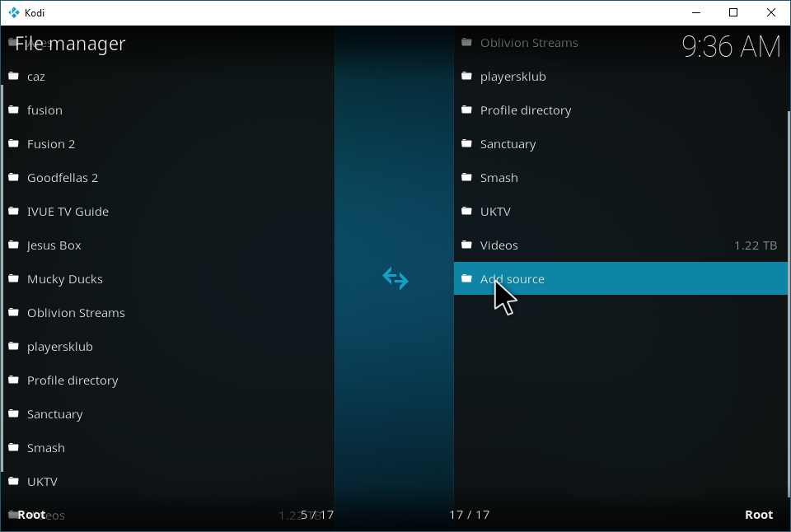Minimize the Kodi window
The width and height of the screenshot is (791, 532).
coord(696,12)
